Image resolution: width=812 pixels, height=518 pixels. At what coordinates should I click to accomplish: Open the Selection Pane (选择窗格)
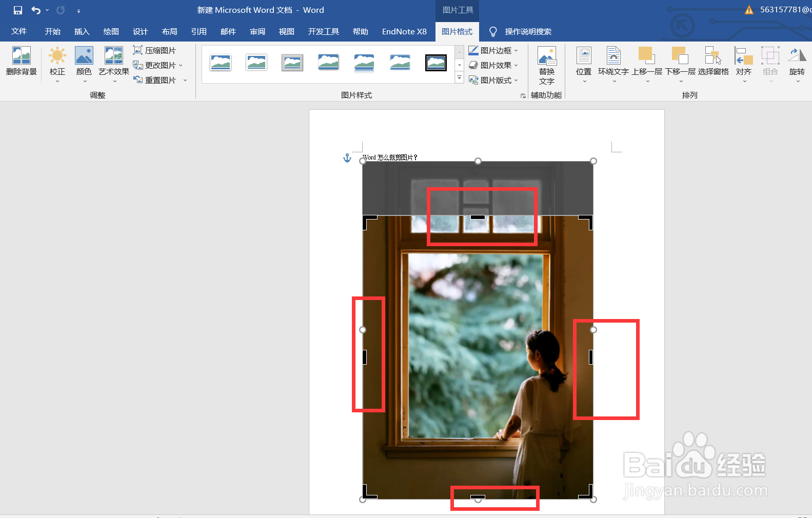[714, 62]
